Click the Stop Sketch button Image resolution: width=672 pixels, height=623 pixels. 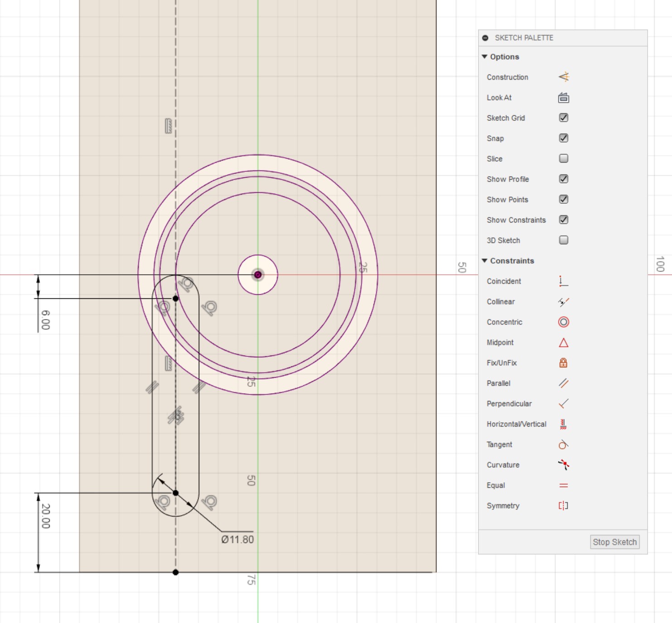pos(614,542)
